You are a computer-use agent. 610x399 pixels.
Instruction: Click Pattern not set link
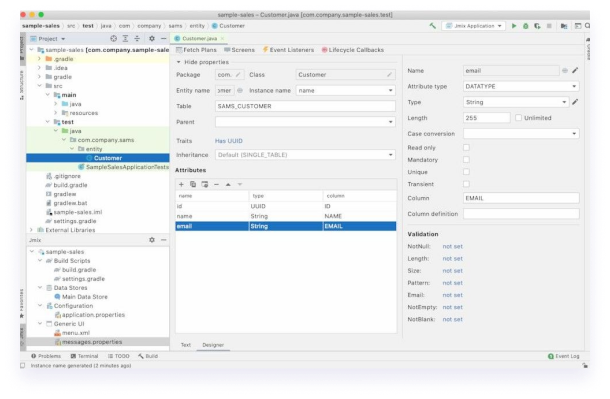452,283
